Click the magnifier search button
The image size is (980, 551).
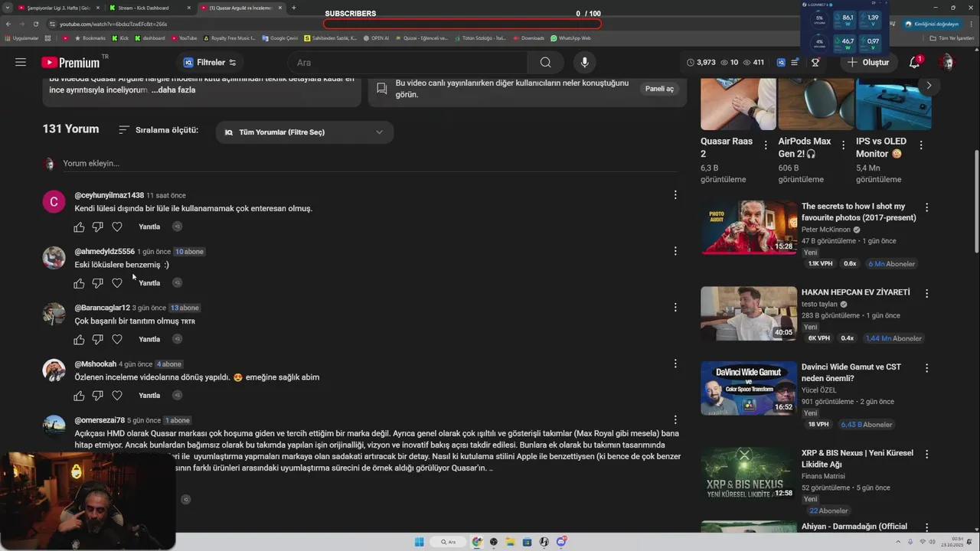[545, 63]
